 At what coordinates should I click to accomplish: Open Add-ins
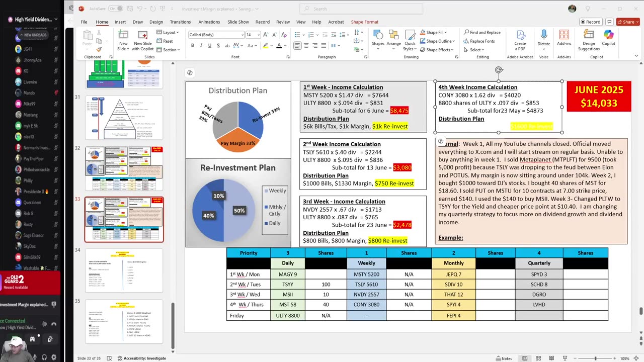564,38
